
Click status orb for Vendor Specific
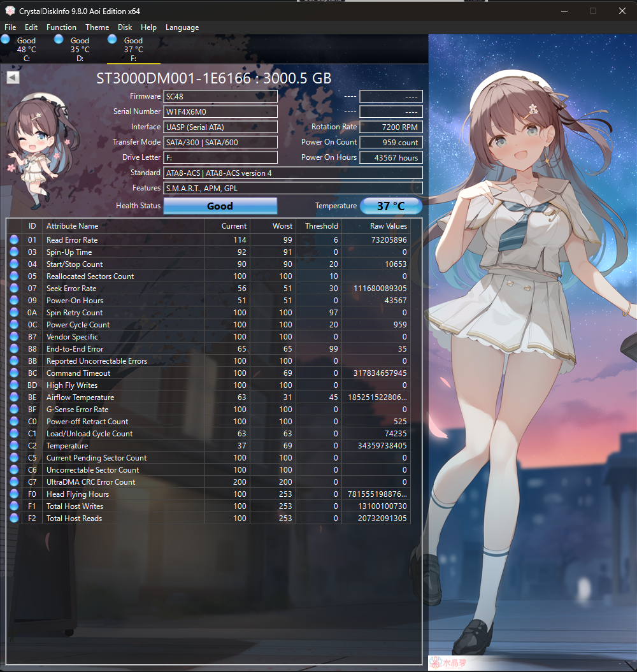[x=14, y=336]
